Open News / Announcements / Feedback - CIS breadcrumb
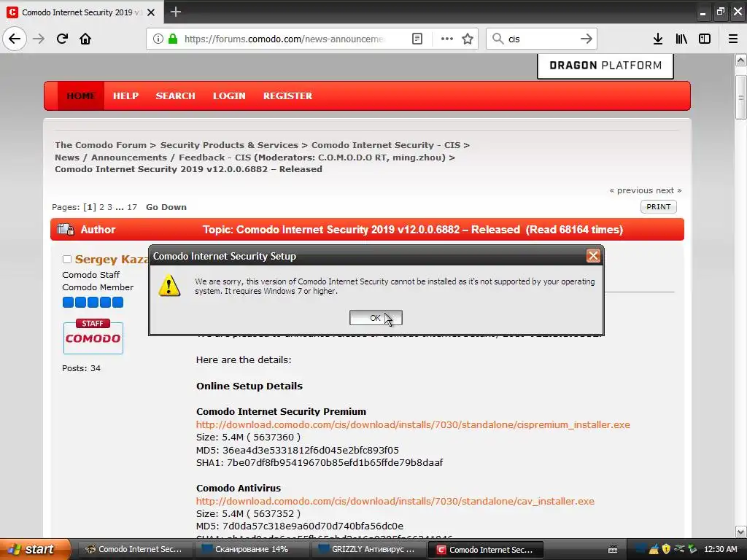The width and height of the screenshot is (747, 560). [x=153, y=157]
